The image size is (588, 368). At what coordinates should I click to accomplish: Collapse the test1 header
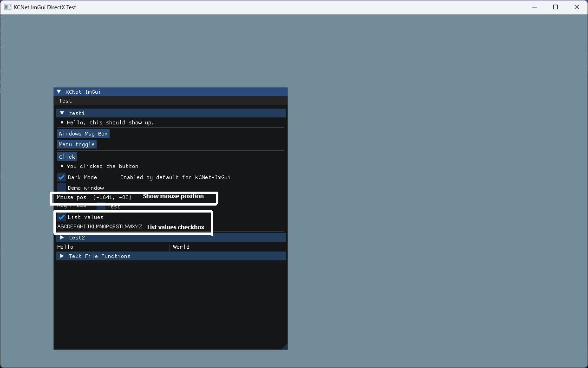pyautogui.click(x=171, y=113)
